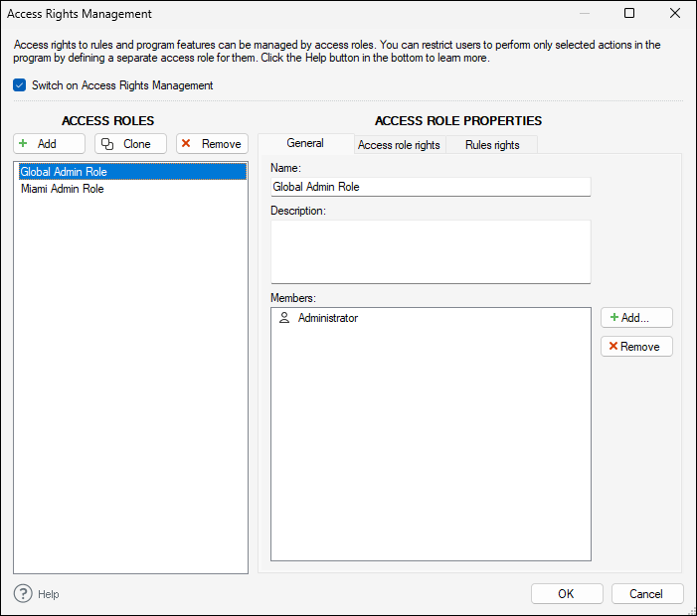Remove the selected member from the role

coord(636,347)
